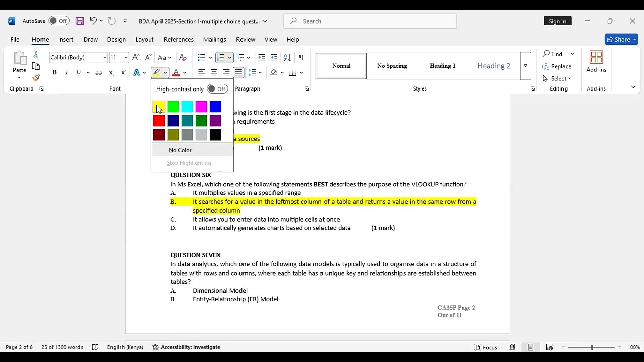Click the Save icon in title bar
The image size is (644, 362).
79,21
